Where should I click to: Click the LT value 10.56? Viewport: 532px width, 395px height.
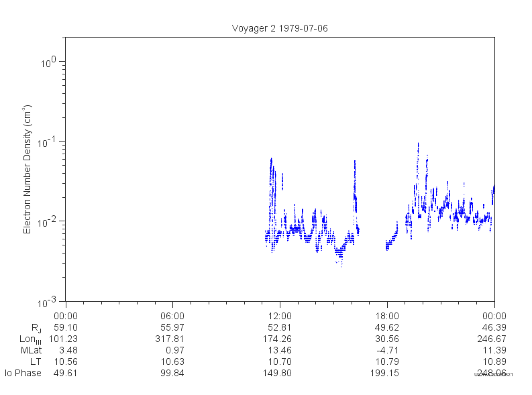(x=66, y=361)
